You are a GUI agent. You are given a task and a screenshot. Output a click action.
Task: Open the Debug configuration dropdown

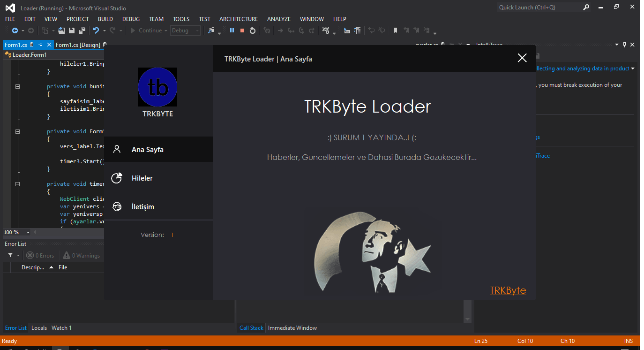pyautogui.click(x=186, y=30)
